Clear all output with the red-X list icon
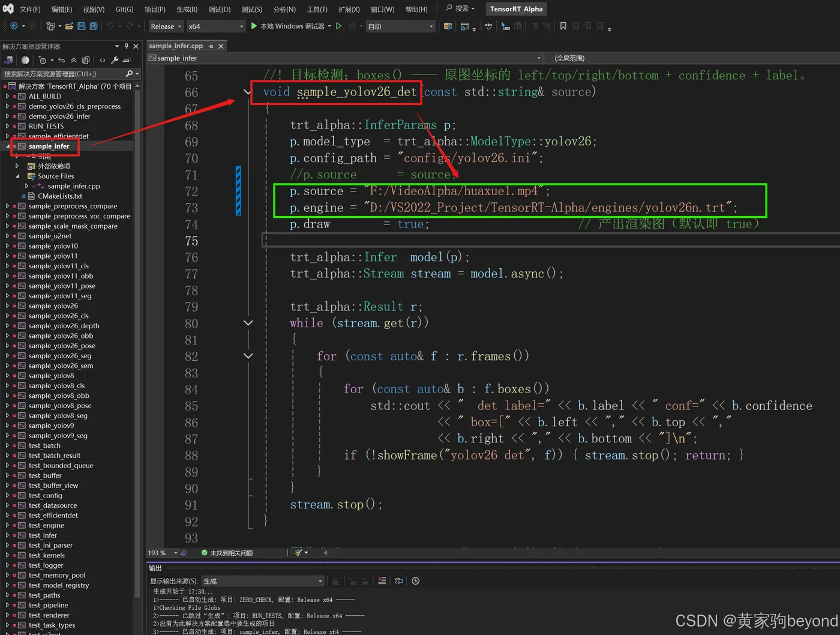Viewport: 840px width, 635px height. pyautogui.click(x=382, y=581)
